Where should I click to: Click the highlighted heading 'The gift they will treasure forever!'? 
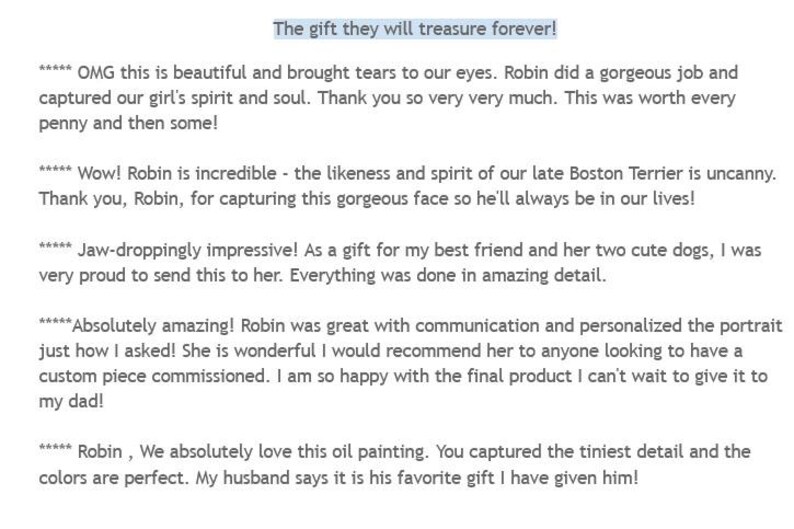click(x=415, y=29)
